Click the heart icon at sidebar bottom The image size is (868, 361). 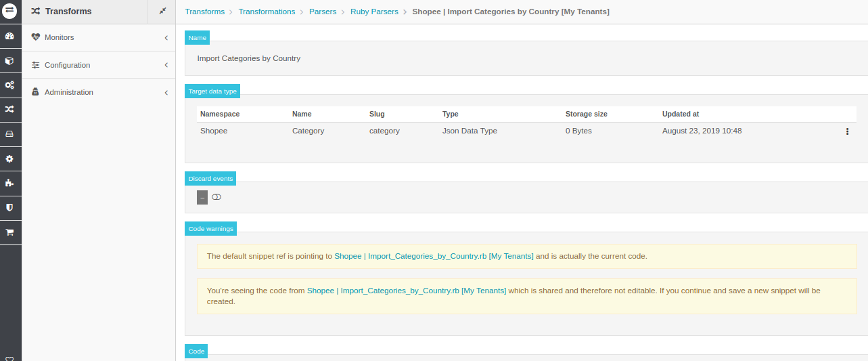(10, 358)
